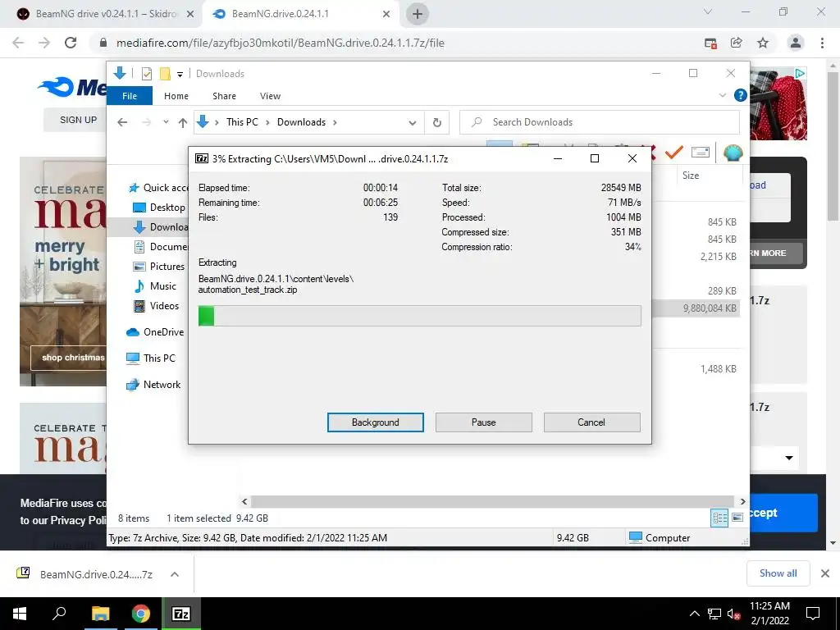
Task: Switch Explorer to details view layout
Action: [x=719, y=518]
